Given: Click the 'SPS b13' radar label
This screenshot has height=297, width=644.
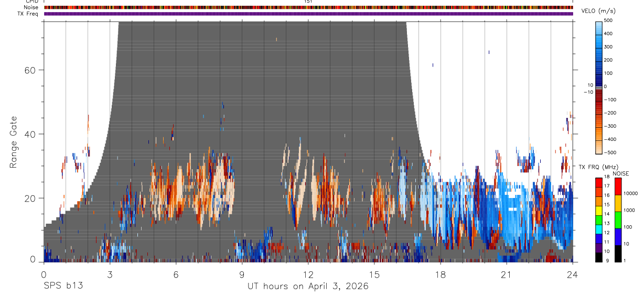Looking at the screenshot, I should click(62, 286).
